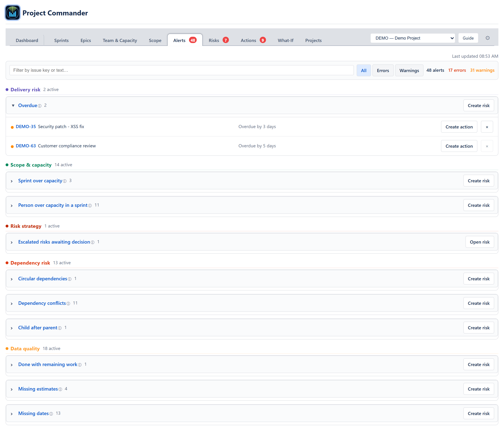
Task: Expand the Sprint over capacity group
Action: pos(12,181)
